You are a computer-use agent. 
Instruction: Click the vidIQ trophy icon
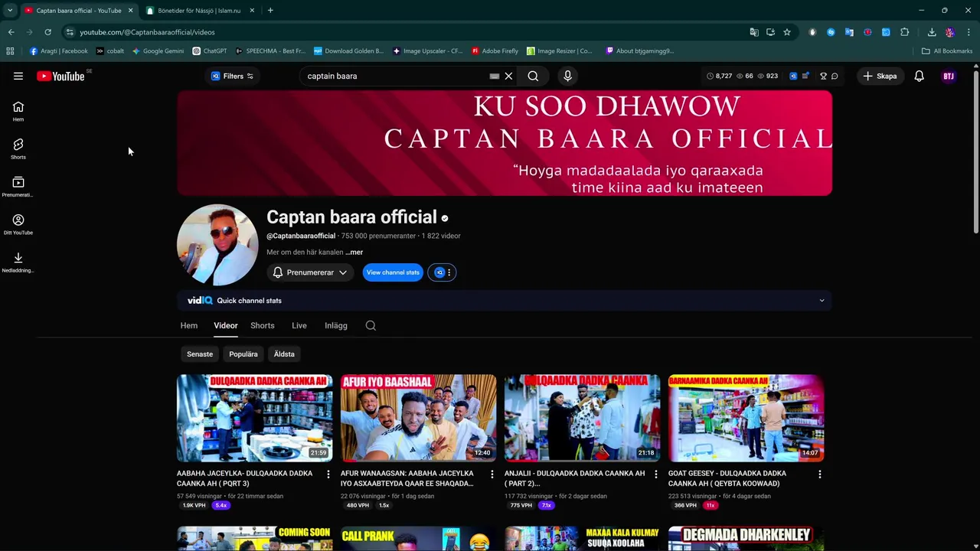(823, 76)
